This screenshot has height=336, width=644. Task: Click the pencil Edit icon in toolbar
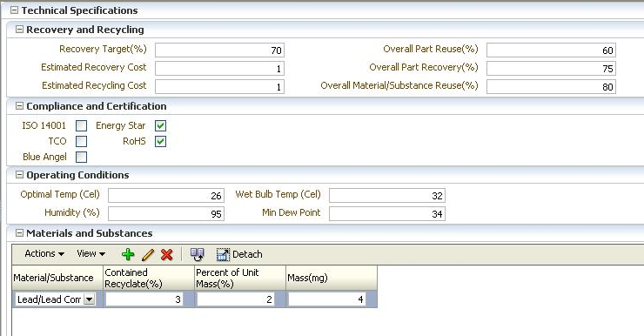point(147,255)
